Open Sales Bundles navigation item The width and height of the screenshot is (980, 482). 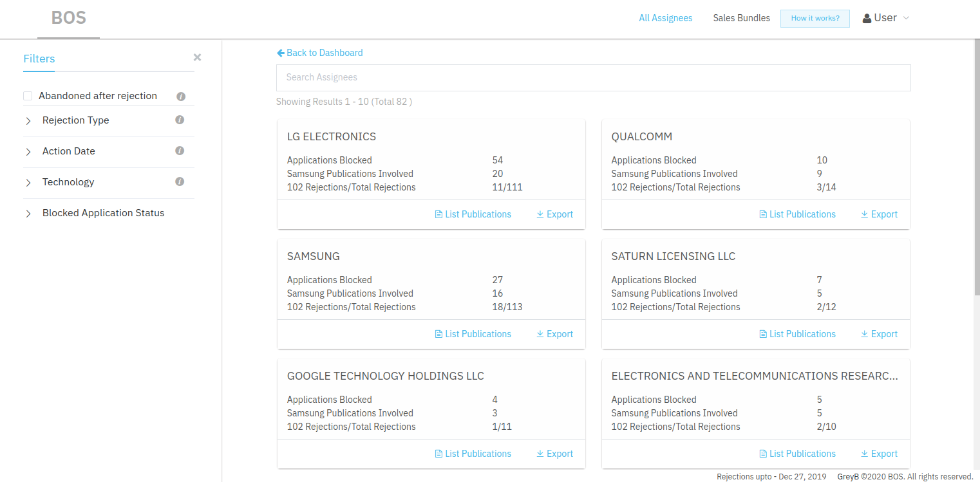pyautogui.click(x=742, y=18)
